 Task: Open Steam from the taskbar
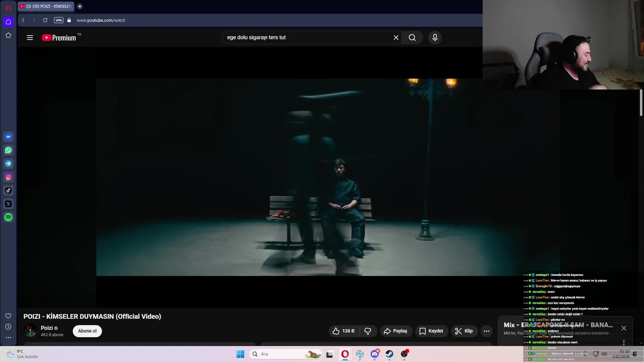click(389, 354)
